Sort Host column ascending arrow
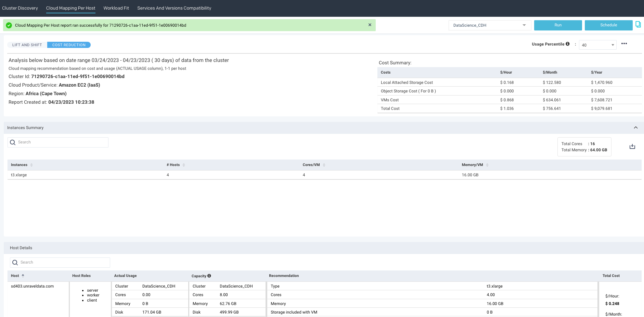The width and height of the screenshot is (644, 317). point(23,276)
